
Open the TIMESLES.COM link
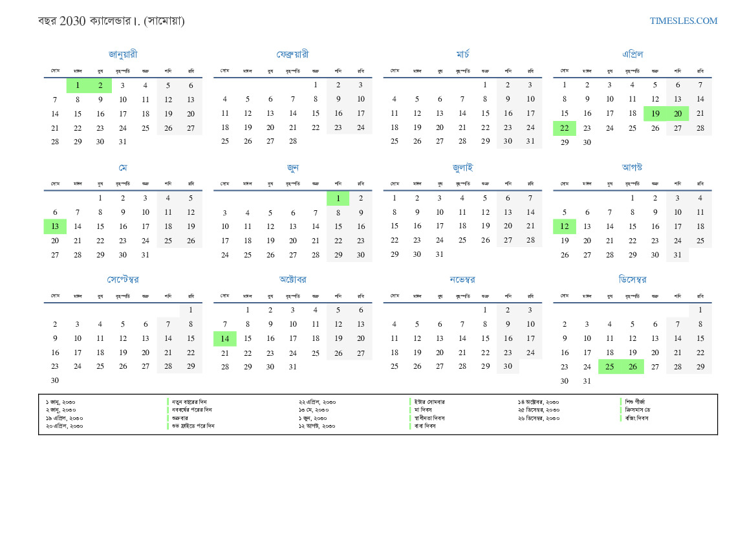pos(683,21)
